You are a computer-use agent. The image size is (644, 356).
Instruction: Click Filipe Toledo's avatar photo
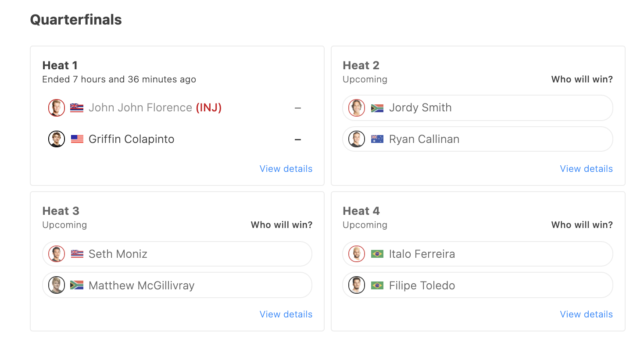[357, 285]
